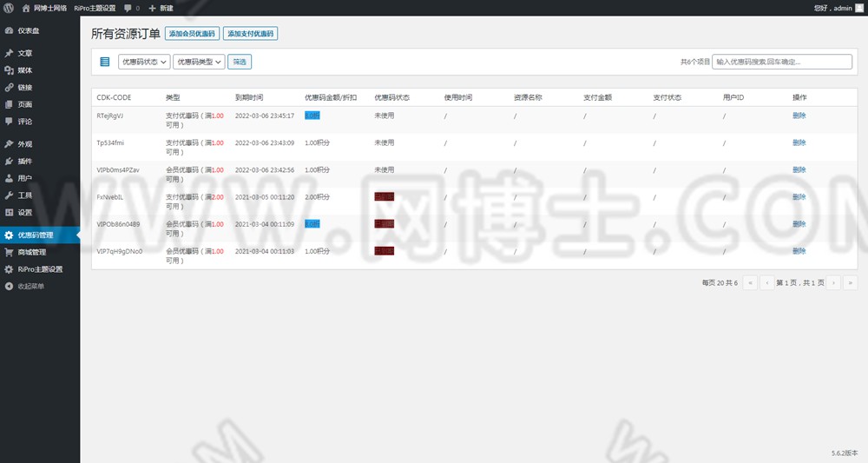The height and width of the screenshot is (463, 868).
Task: Click red status badge in FxNvebIL row
Action: pos(385,196)
